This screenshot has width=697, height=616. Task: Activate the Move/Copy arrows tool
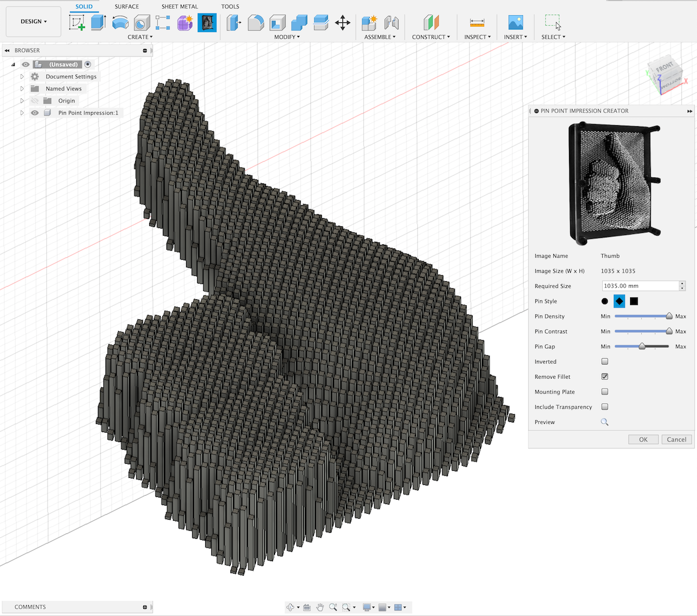[x=343, y=22]
